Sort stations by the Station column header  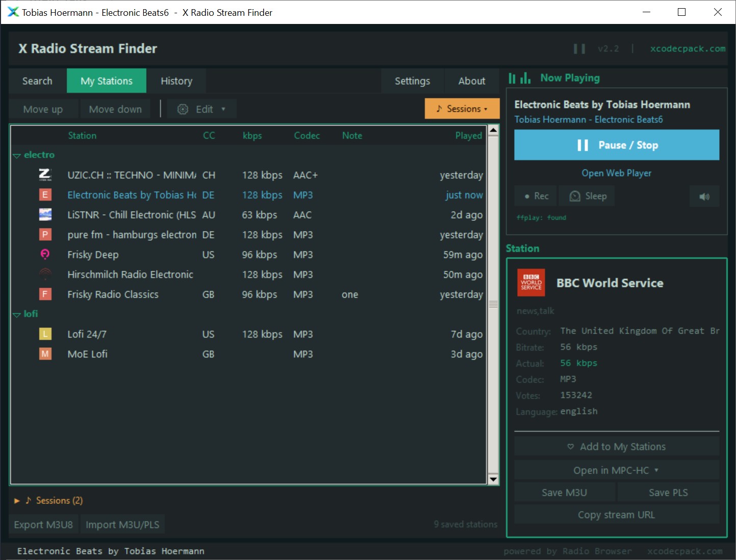tap(82, 136)
